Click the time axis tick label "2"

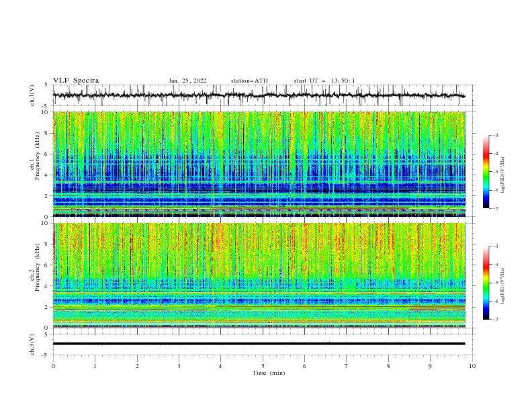(x=137, y=366)
